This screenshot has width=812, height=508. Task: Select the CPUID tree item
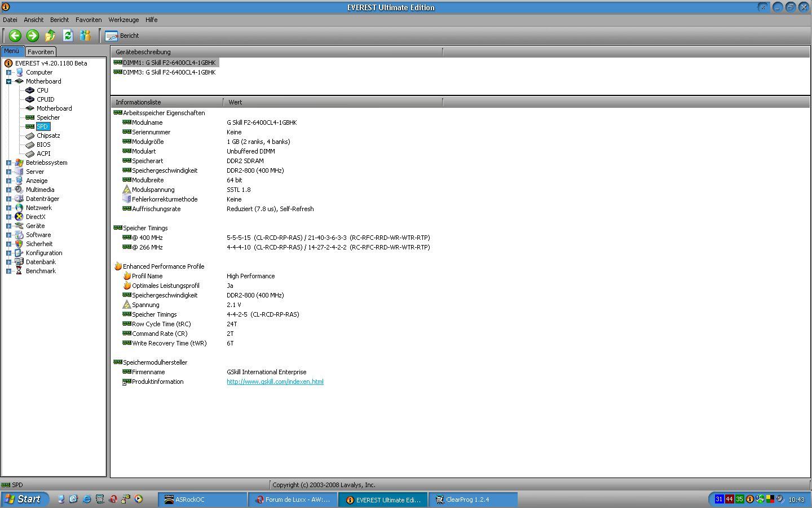(45, 99)
